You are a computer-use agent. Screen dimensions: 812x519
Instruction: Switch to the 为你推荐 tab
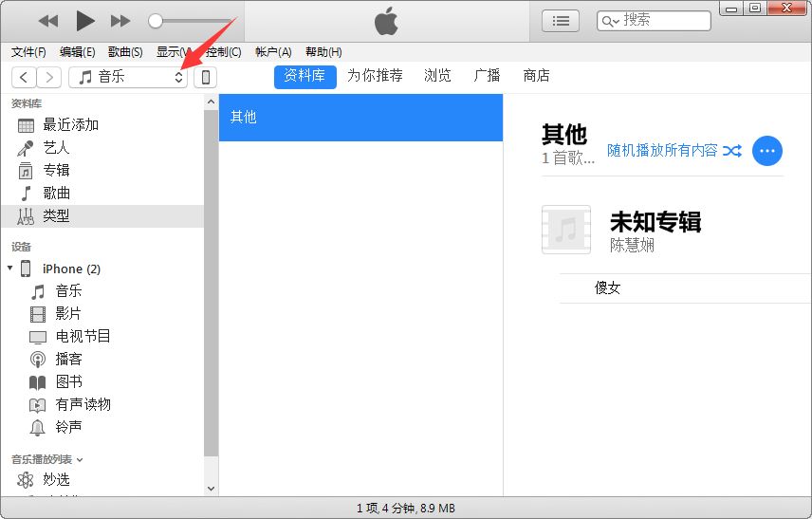[374, 76]
